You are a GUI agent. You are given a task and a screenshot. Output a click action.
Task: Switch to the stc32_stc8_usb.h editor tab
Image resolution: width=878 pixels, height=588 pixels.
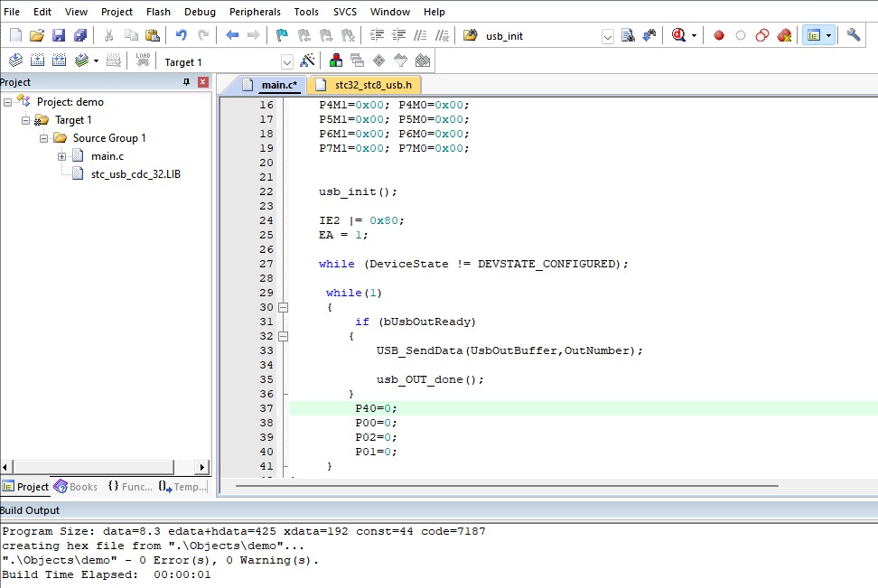[x=365, y=85]
